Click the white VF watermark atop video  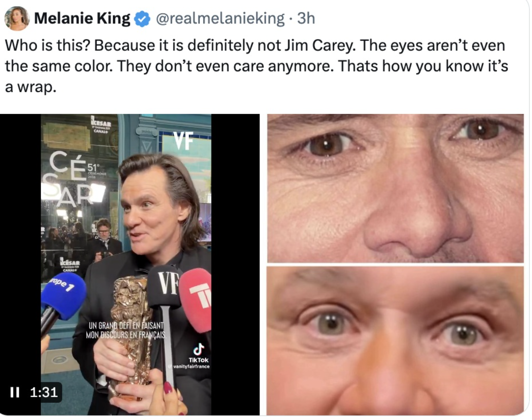(183, 141)
